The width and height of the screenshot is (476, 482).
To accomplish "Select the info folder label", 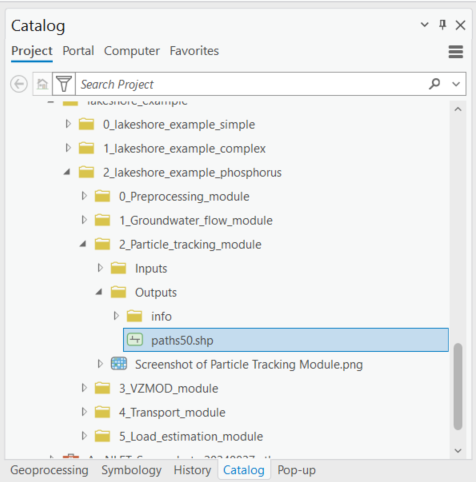I will 161,316.
